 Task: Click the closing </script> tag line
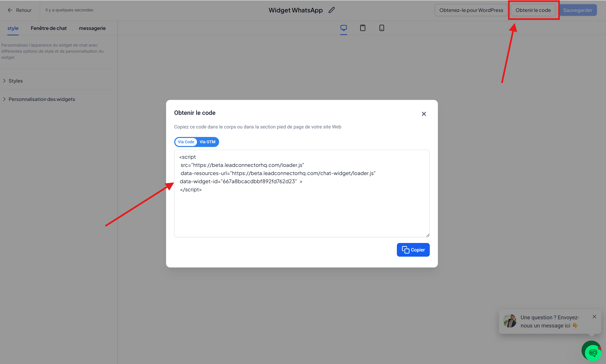191,190
